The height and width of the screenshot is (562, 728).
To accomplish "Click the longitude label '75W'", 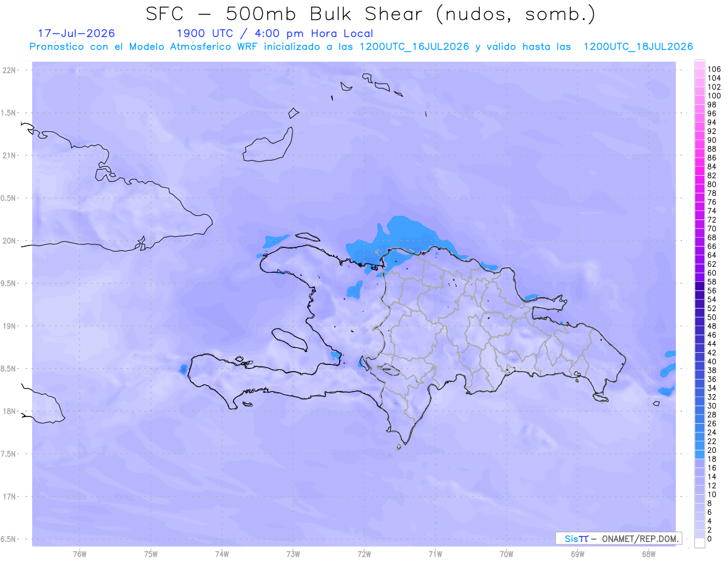I will (x=151, y=554).
